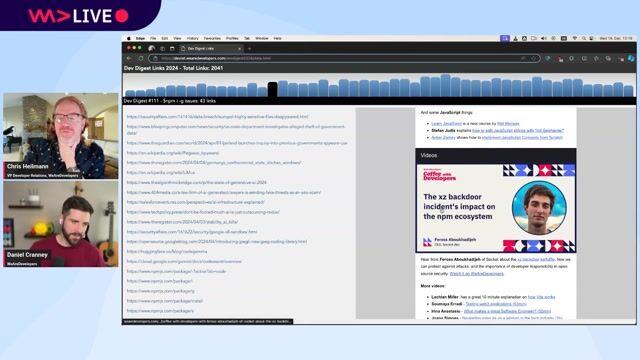Open the tab actions menu icon
Viewport: 640px width, 360px height.
(172, 49)
